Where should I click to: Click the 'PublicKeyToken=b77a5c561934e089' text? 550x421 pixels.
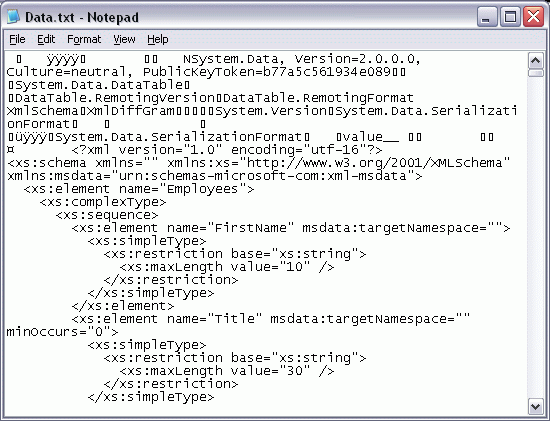click(x=267, y=72)
